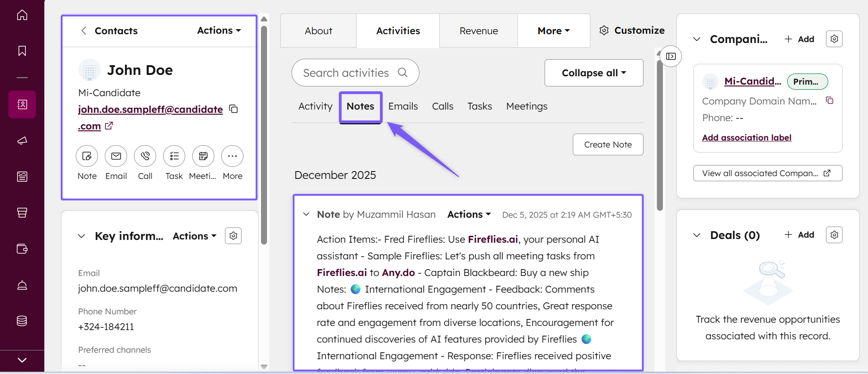Screen dimensions: 868x374
Task: Click the bookmark icon in left sidebar
Action: 22,51
